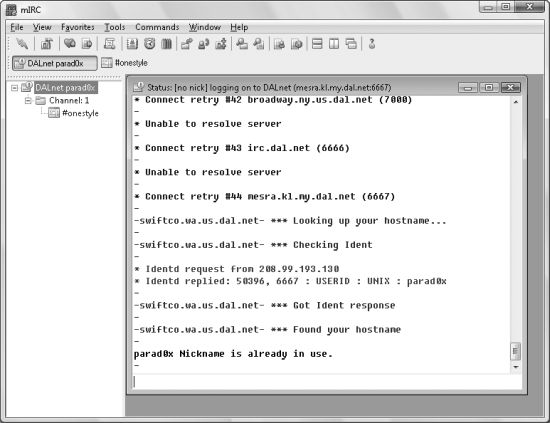The width and height of the screenshot is (550, 423).
Task: Open the File menu
Action: coord(16,27)
